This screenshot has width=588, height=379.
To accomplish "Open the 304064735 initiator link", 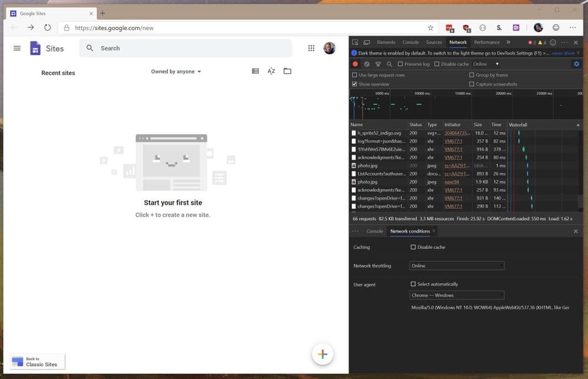I will pyautogui.click(x=457, y=133).
